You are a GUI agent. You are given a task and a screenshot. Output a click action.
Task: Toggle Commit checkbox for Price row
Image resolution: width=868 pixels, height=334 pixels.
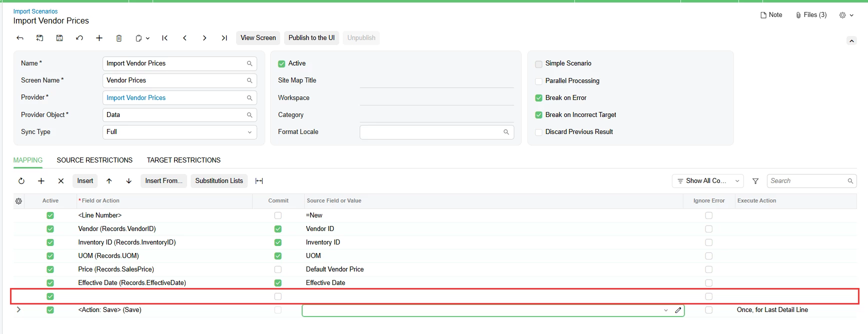pyautogui.click(x=278, y=269)
